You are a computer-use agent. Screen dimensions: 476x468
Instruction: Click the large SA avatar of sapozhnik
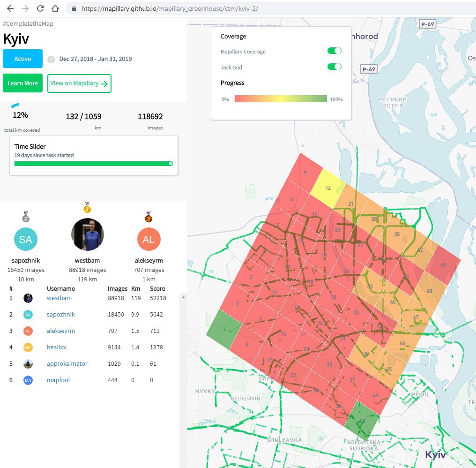pyautogui.click(x=26, y=239)
